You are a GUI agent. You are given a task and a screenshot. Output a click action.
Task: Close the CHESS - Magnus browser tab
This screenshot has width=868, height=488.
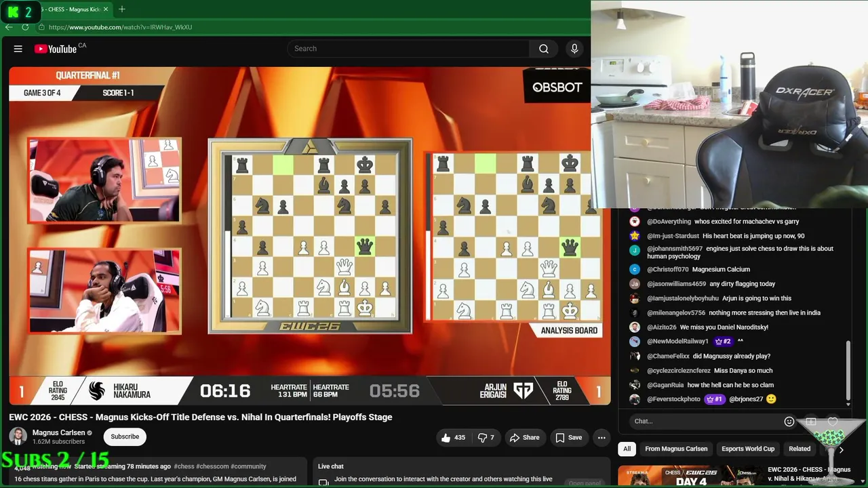click(106, 9)
